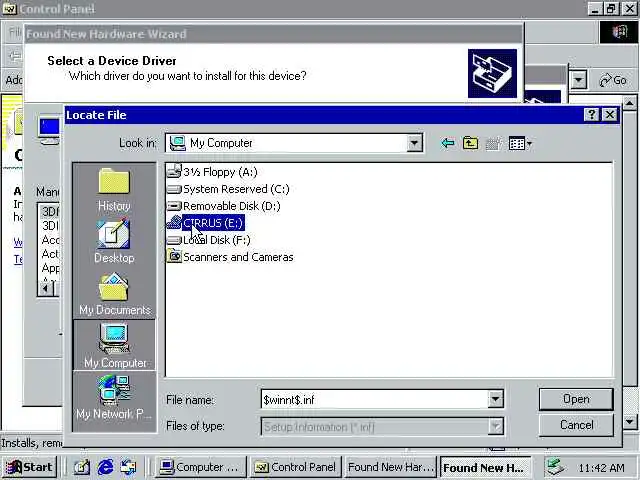Go back to last folder visited
The image size is (640, 480).
[x=448, y=143]
